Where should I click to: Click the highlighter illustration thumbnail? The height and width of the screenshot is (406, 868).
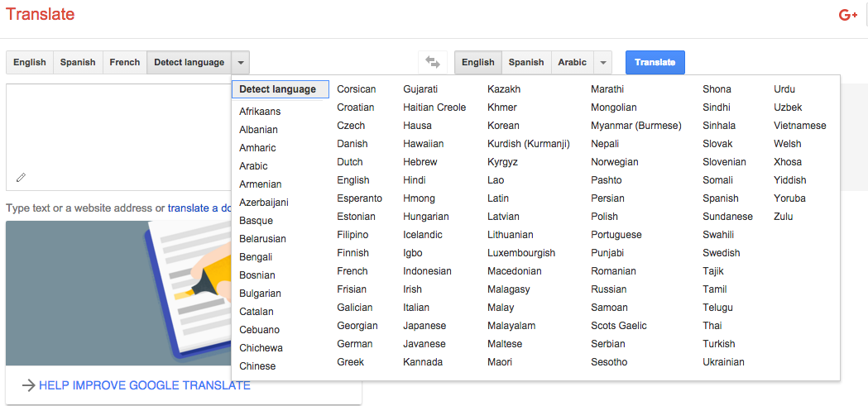tap(119, 294)
